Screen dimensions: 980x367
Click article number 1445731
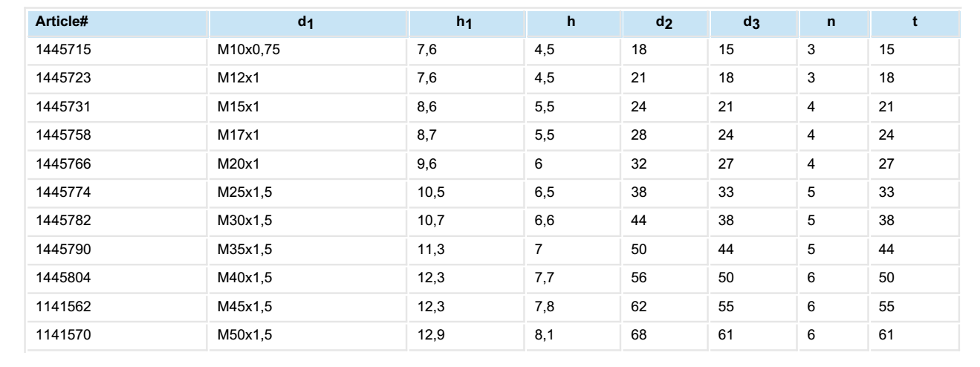coord(62,107)
